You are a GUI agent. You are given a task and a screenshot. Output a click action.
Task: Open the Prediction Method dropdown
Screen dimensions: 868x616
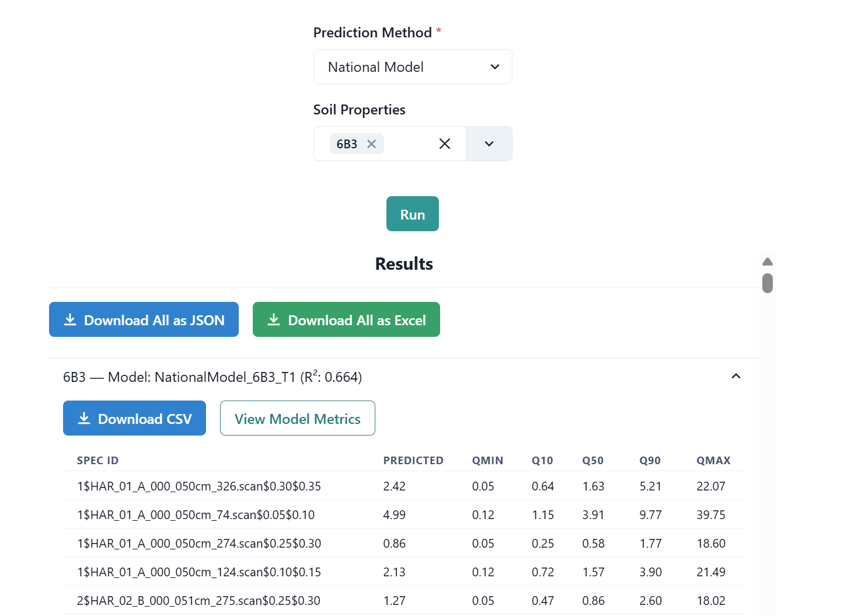(412, 67)
